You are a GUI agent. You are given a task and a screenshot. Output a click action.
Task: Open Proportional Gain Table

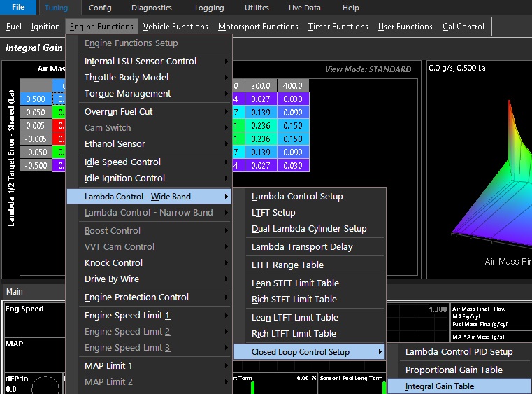click(x=460, y=370)
